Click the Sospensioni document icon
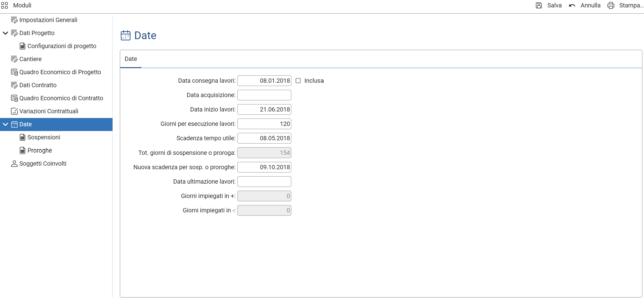The image size is (644, 298). pos(23,138)
